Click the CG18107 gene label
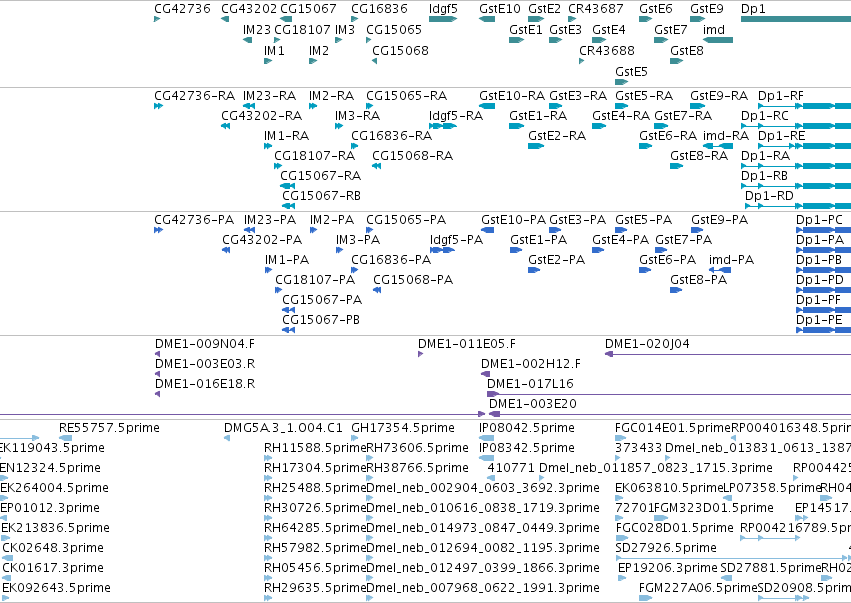 [302, 30]
